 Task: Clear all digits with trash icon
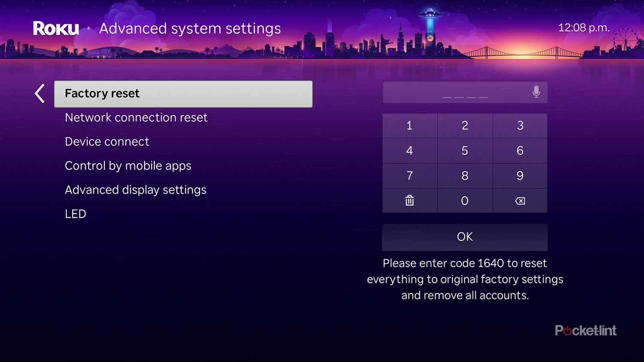click(410, 200)
